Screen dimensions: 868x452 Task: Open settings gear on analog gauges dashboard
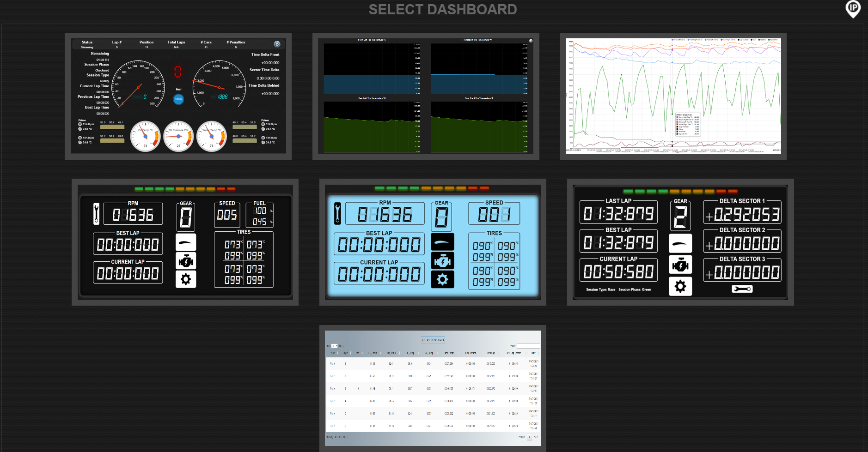277,44
